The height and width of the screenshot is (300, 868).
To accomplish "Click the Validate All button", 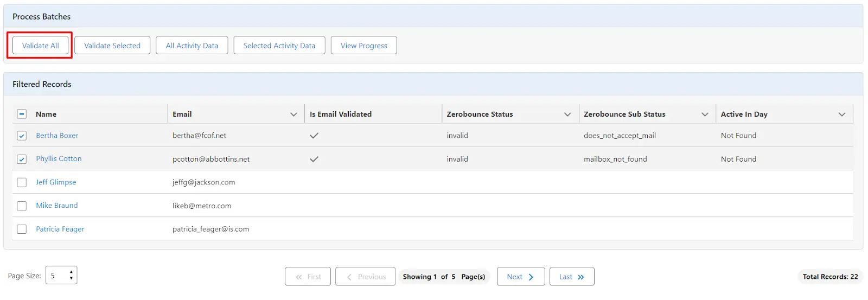I will coord(40,46).
